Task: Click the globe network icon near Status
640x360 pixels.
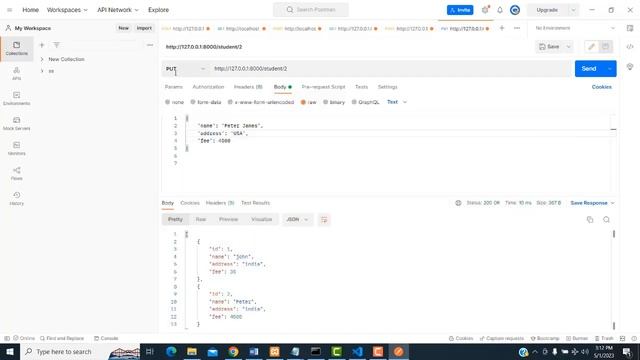Action: tap(458, 203)
